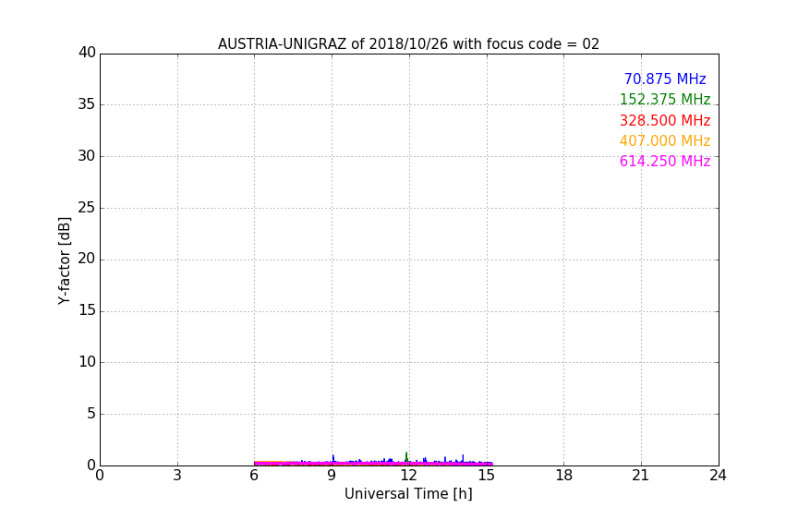Click the x-axis tick value 21
The height and width of the screenshot is (532, 798).
pos(641,476)
